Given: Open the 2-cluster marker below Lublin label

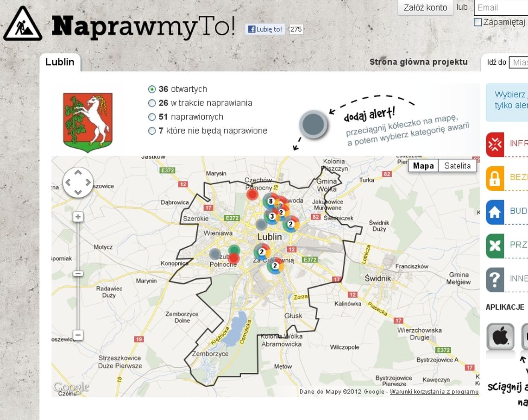Looking at the screenshot, I should pos(262,252).
